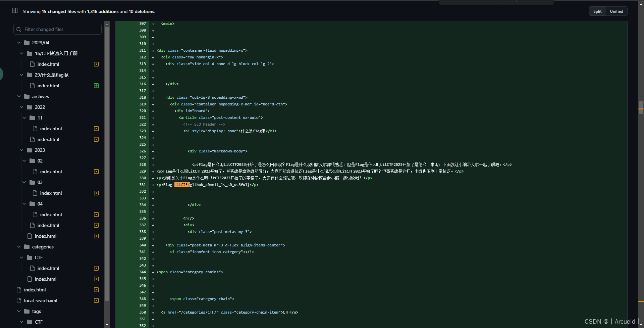Collapse the categories folder chevron
Viewport: 644px width, 328px height.
point(19,247)
